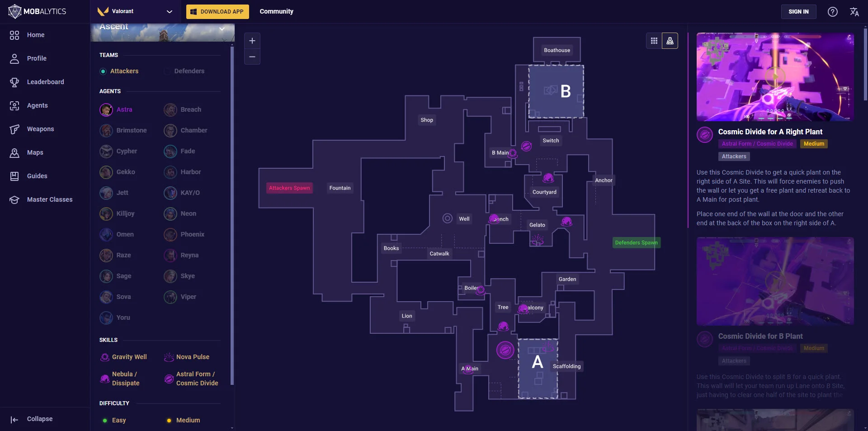The image size is (868, 431).
Task: Zoom in on the map
Action: click(x=252, y=41)
